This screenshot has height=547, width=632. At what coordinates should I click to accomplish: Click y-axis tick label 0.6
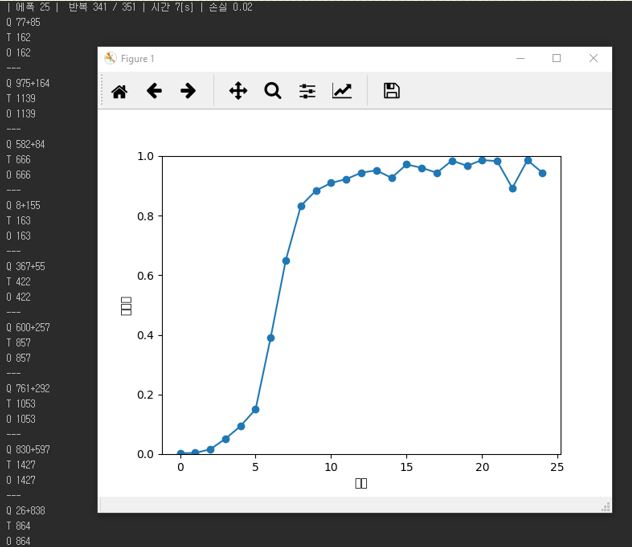(x=145, y=276)
